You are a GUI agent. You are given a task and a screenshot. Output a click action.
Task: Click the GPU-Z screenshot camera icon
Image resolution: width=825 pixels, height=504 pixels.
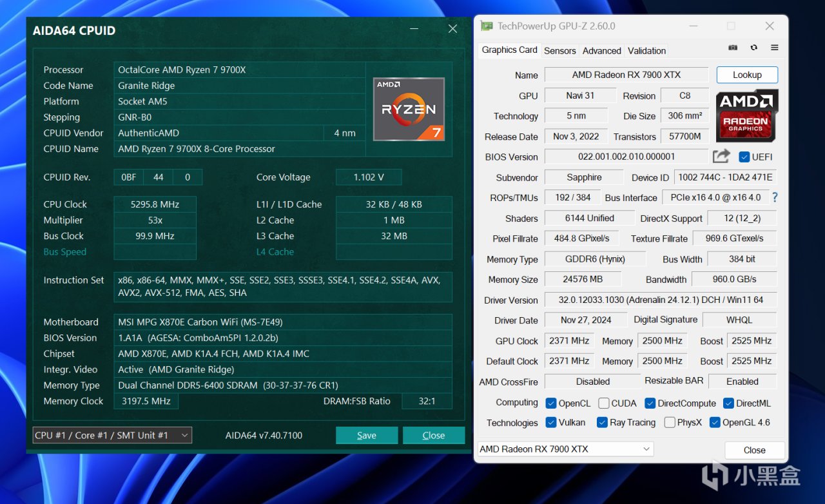tap(733, 48)
